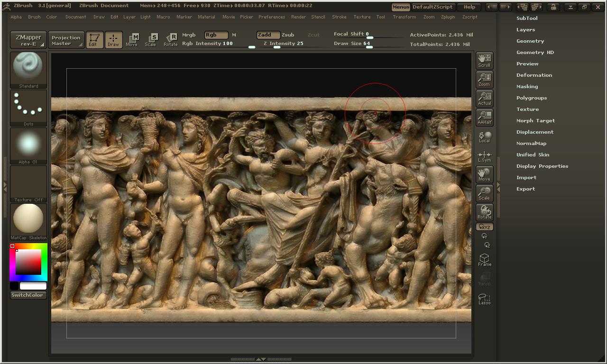
Task: Open the Standard brush thumbnail
Action: (x=28, y=70)
